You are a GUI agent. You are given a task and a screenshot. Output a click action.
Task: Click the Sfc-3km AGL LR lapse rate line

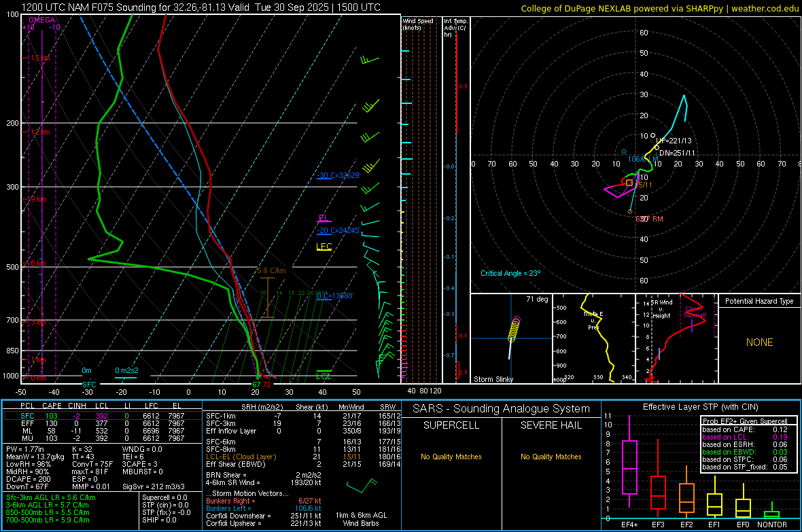point(51,497)
